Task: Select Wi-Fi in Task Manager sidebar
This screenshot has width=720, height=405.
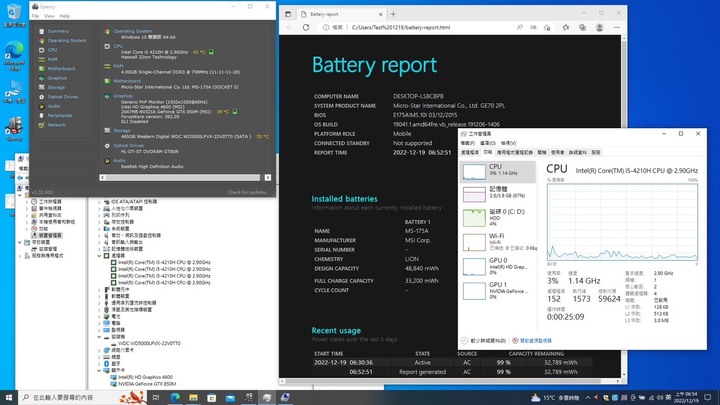Action: click(498, 242)
